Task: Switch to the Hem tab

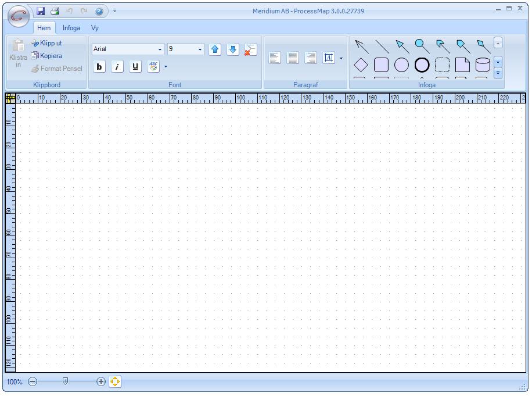Action: [x=44, y=28]
